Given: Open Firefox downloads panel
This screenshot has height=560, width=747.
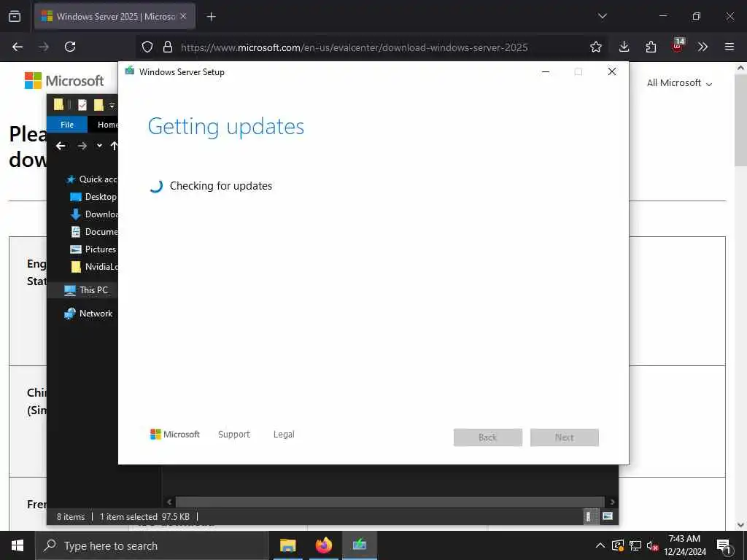Looking at the screenshot, I should [624, 47].
